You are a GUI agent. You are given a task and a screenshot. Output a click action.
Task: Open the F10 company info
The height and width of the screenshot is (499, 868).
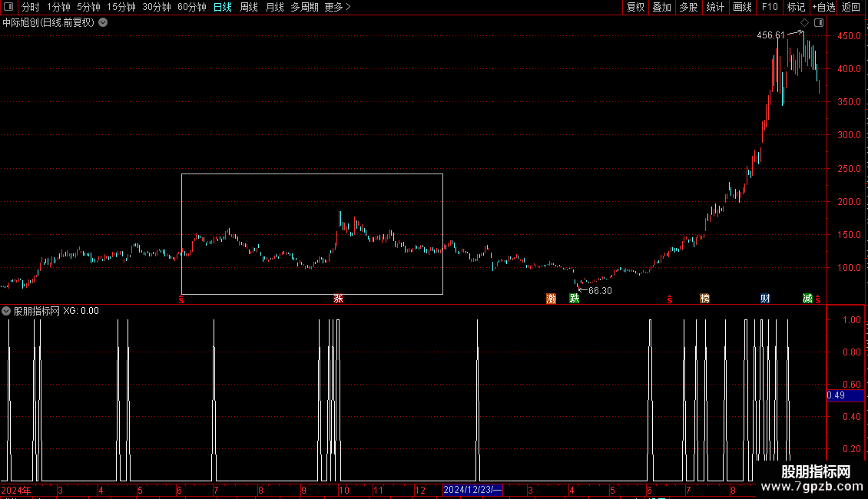pyautogui.click(x=770, y=7)
